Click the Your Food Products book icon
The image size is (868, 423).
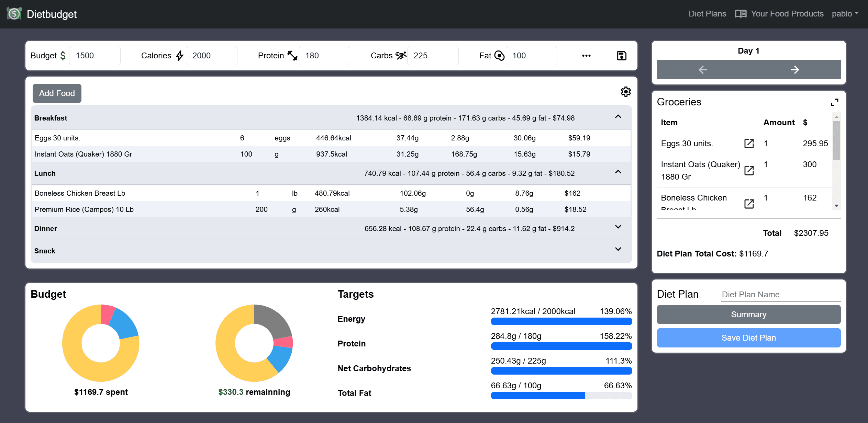[741, 14]
